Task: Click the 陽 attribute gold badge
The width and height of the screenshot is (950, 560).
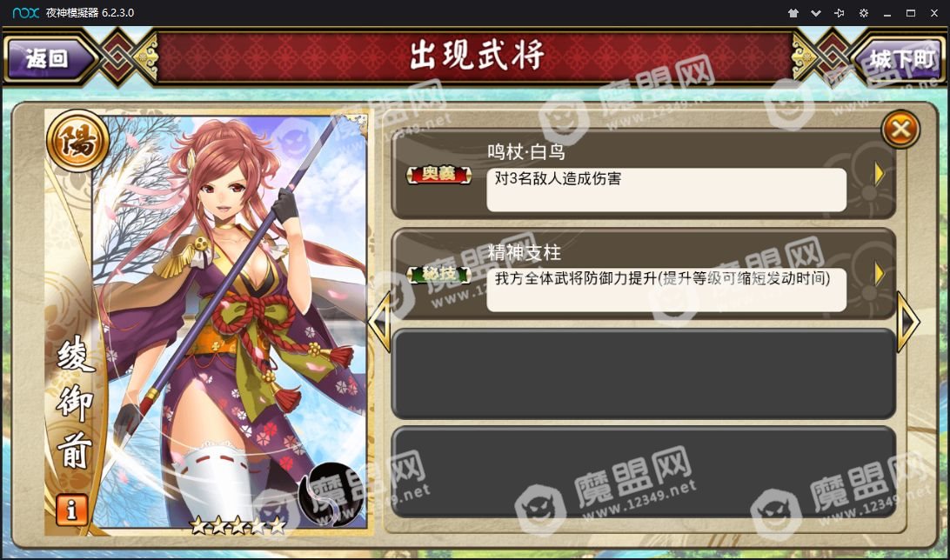Action: tap(77, 141)
